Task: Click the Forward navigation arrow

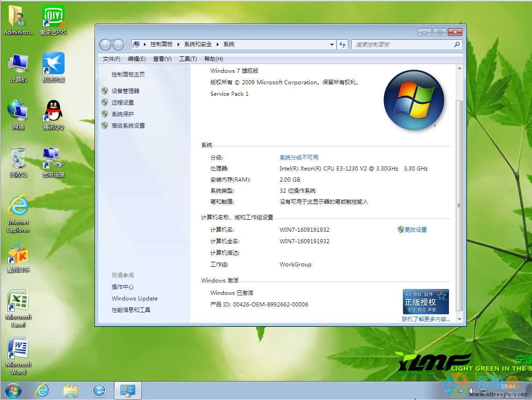Action: [x=118, y=44]
